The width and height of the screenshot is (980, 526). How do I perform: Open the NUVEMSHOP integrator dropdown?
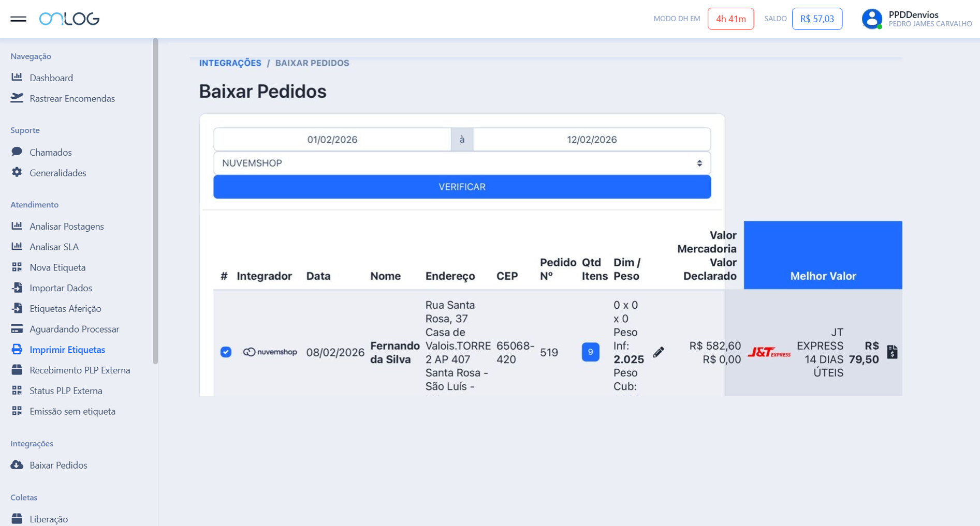(x=462, y=163)
